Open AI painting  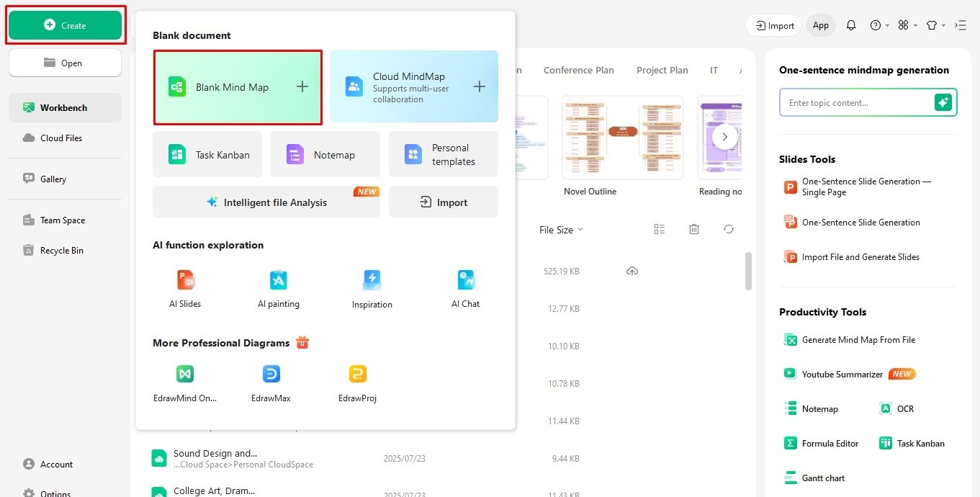pos(279,289)
